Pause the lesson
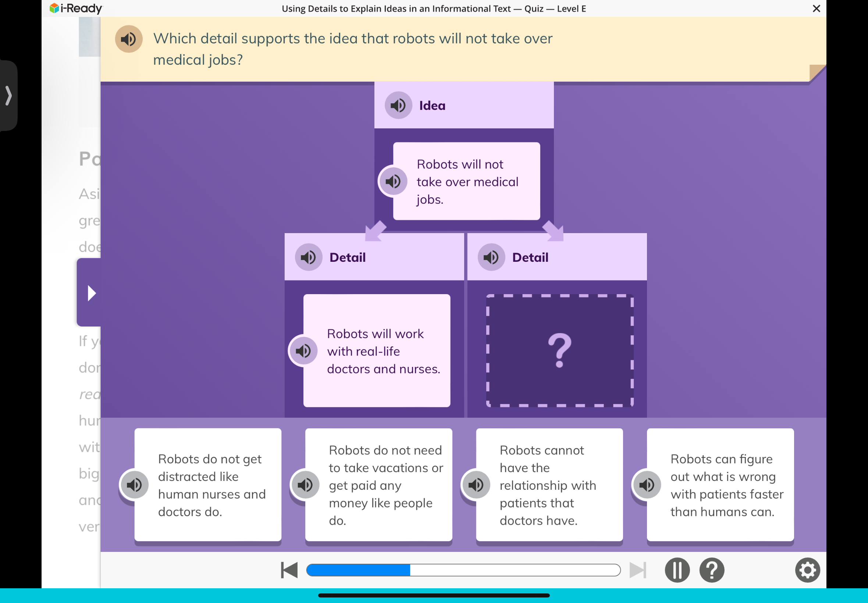868x603 pixels. 677,570
